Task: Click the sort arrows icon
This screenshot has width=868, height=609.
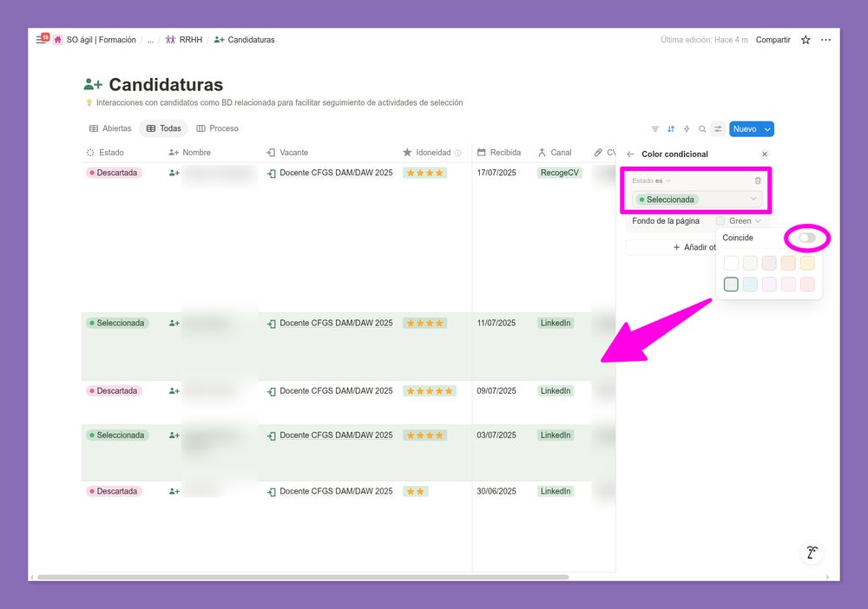Action: coord(671,129)
